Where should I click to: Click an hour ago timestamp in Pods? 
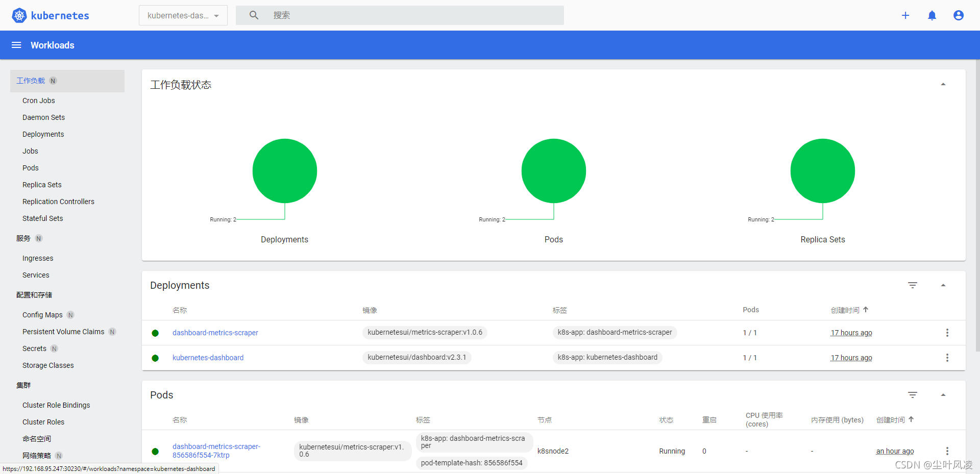[895, 451]
